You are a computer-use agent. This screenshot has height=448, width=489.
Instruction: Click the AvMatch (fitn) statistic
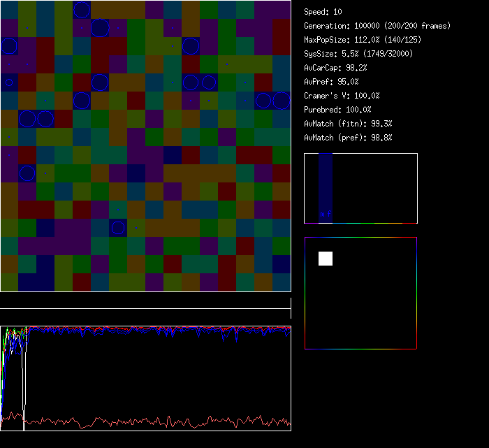point(348,124)
